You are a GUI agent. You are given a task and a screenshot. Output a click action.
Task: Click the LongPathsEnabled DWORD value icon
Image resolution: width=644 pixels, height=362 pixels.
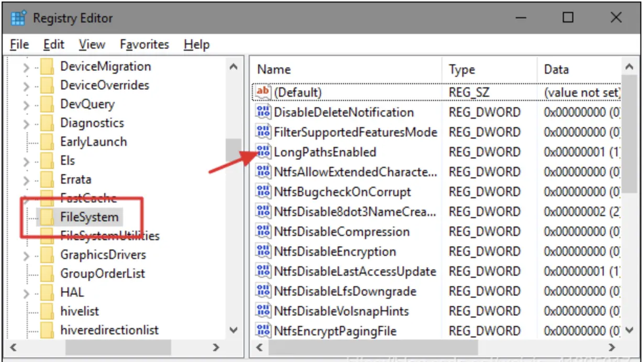tap(264, 152)
